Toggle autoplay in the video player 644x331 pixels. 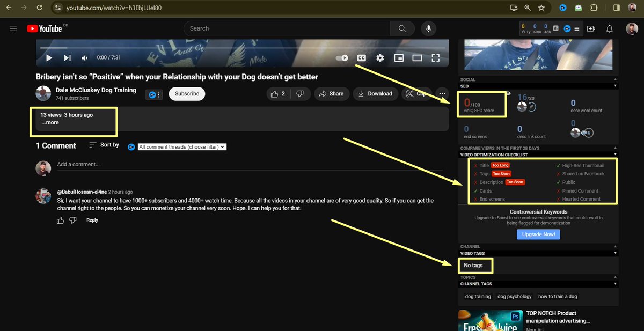(x=342, y=57)
